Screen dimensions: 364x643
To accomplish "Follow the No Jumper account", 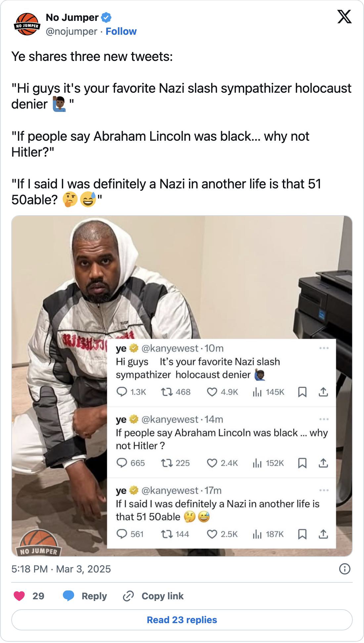I will (121, 31).
